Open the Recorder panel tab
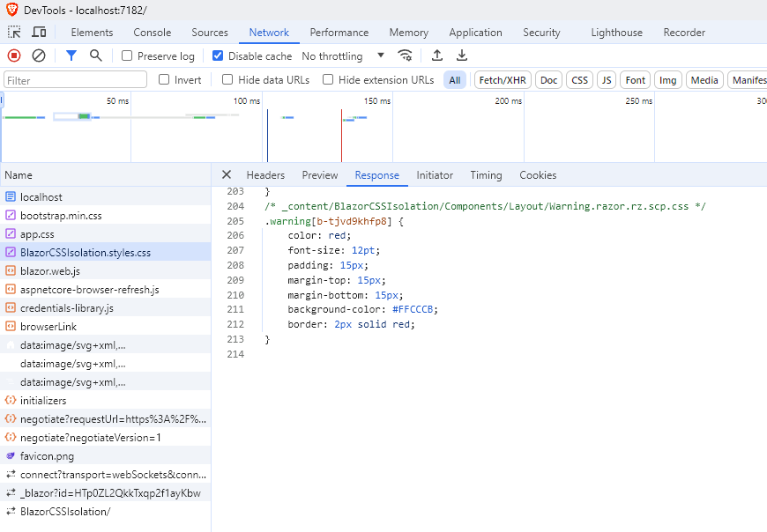 point(684,33)
